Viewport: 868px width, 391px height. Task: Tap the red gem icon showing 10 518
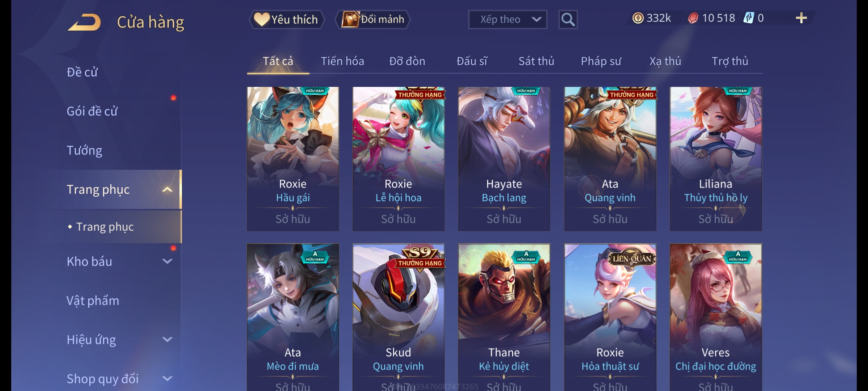coord(693,18)
